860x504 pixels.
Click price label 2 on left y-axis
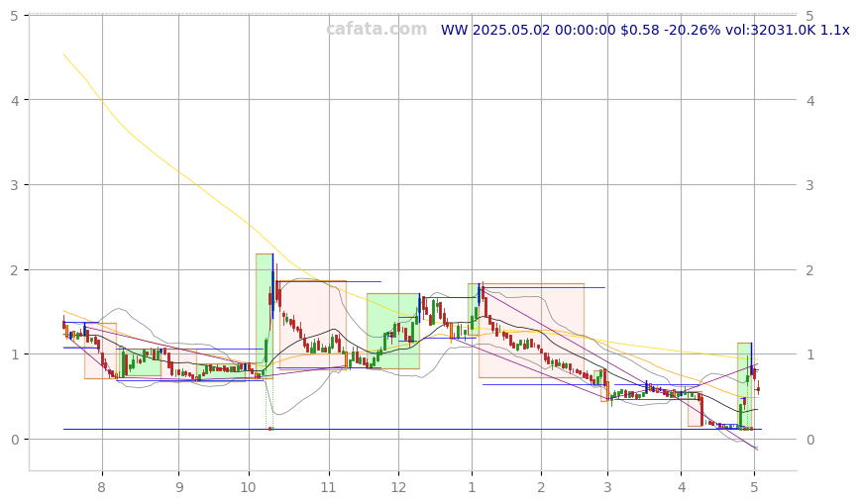[14, 270]
